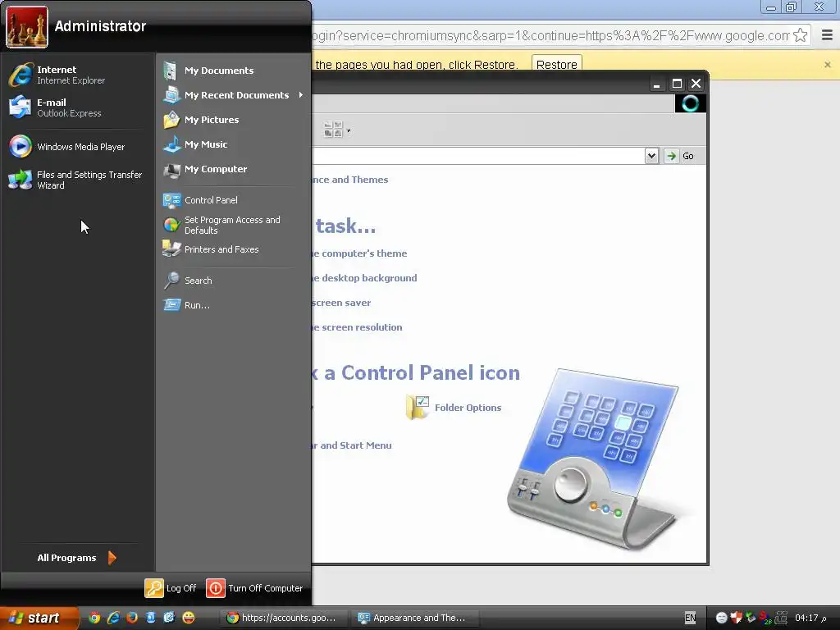Open Printers and Faxes
The image size is (840, 630).
233,249
